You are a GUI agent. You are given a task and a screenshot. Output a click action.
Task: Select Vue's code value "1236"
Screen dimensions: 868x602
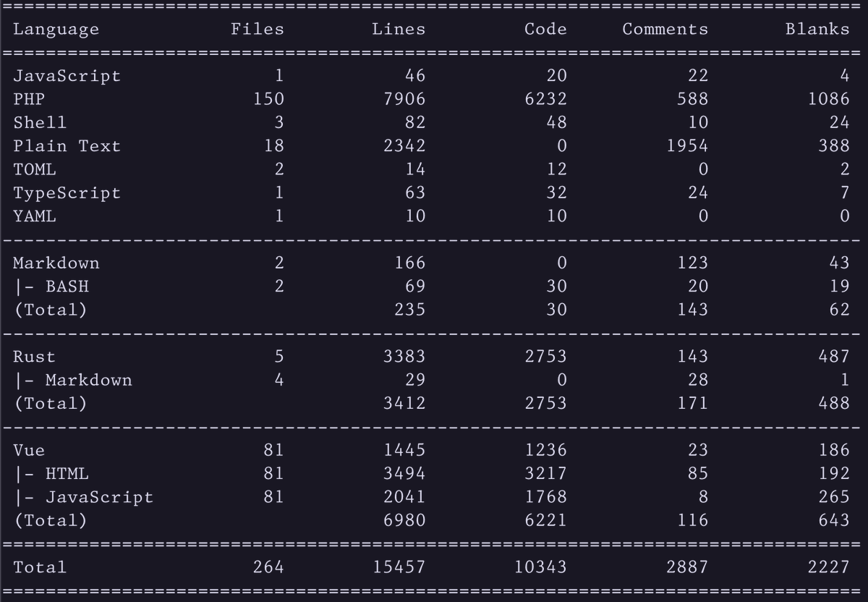(x=545, y=450)
